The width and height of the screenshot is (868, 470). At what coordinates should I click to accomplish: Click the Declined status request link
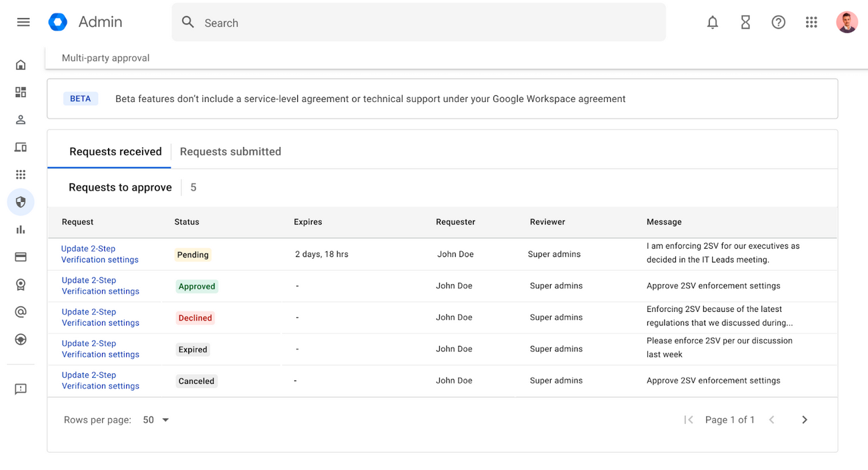(x=99, y=317)
